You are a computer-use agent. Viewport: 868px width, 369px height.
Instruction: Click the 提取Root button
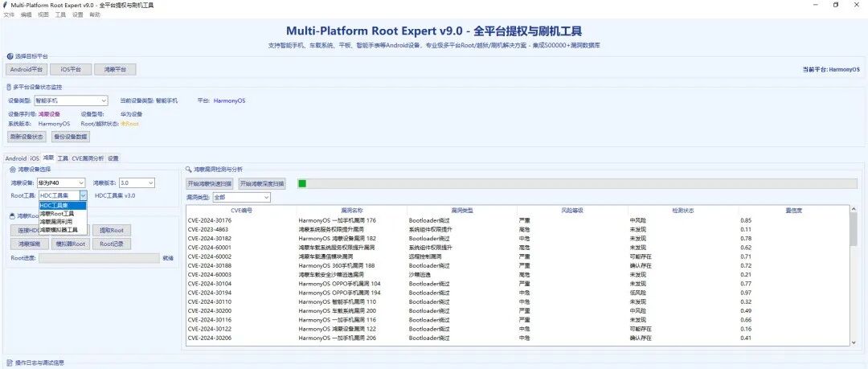[112, 230]
